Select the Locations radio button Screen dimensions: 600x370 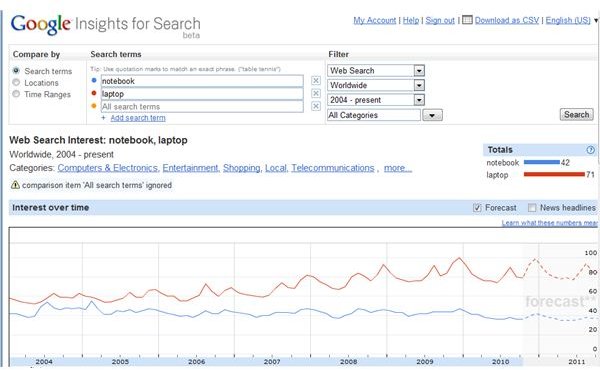click(16, 82)
